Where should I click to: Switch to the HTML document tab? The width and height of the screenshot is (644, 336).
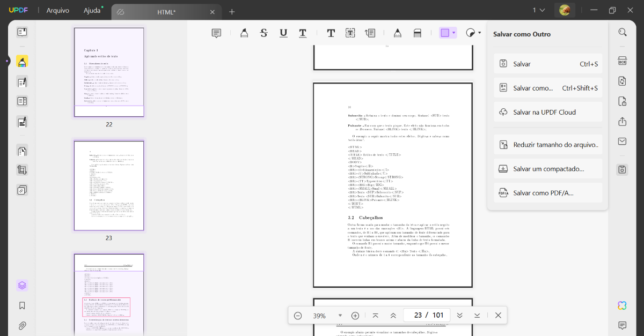click(166, 11)
